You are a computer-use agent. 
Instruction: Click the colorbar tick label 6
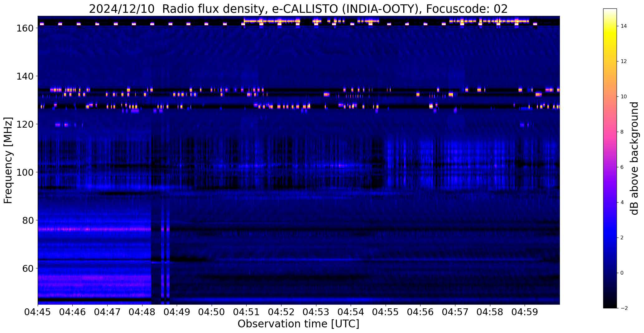coord(622,167)
